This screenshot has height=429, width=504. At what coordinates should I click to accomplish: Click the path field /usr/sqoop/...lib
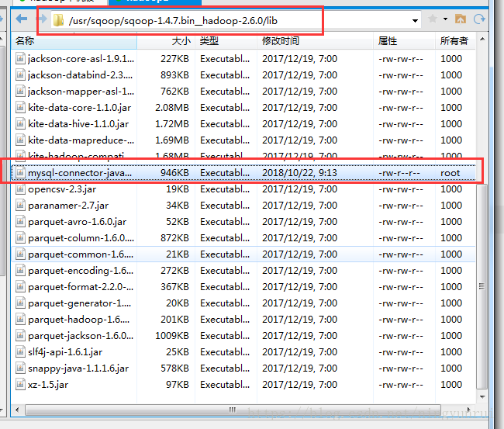pyautogui.click(x=236, y=21)
